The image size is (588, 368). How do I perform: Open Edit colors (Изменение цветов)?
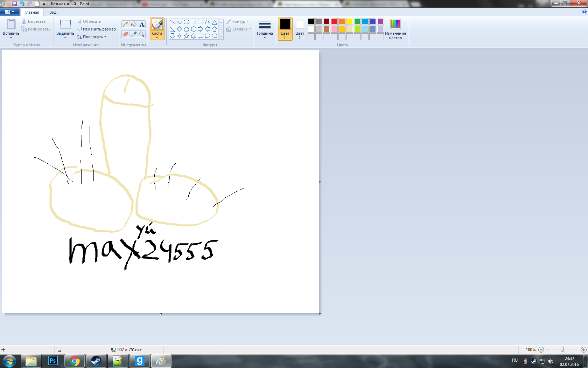point(395,29)
